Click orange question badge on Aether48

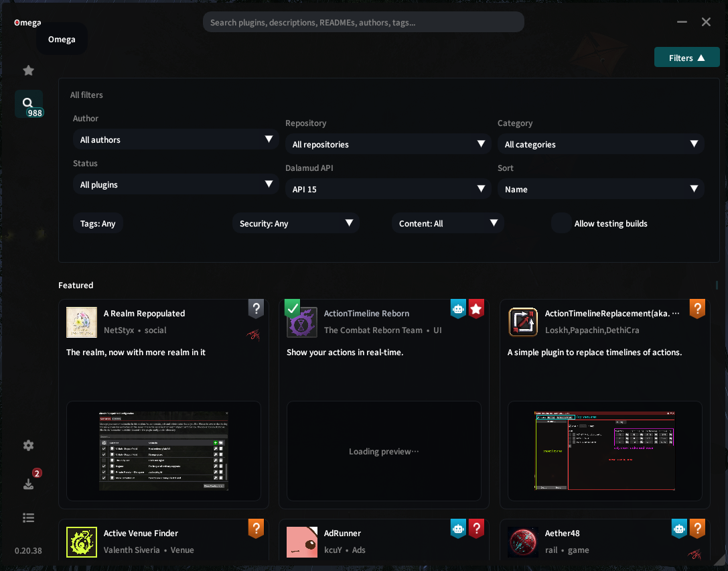[697, 528]
